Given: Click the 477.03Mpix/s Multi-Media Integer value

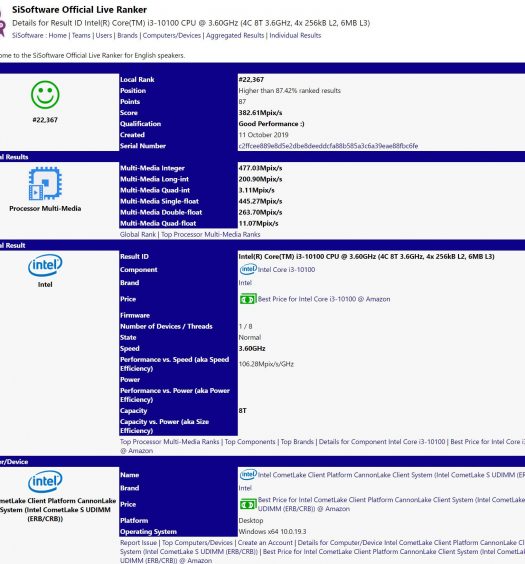Looking at the screenshot, I should (260, 168).
